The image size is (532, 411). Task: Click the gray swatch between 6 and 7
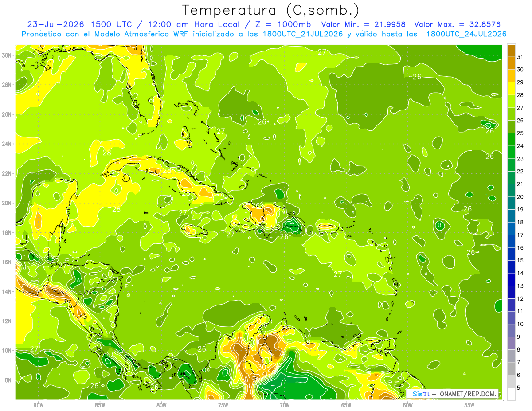pos(511,369)
